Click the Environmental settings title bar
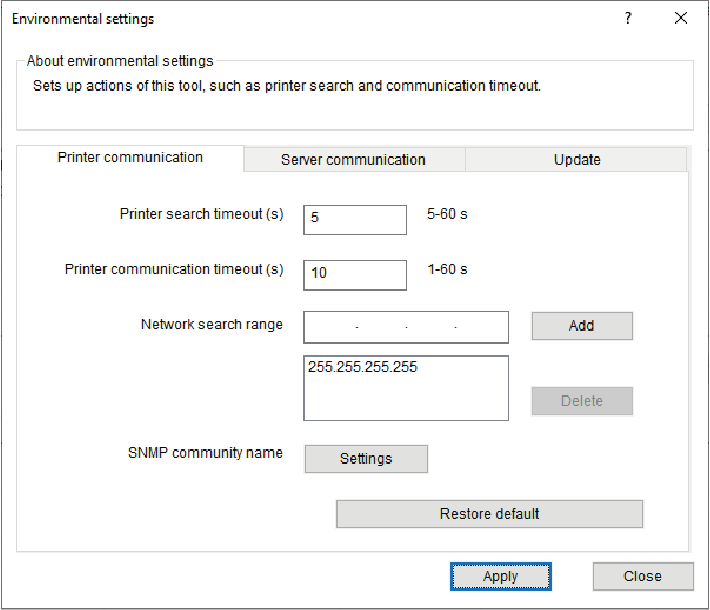The height and width of the screenshot is (610, 710). coord(300,19)
